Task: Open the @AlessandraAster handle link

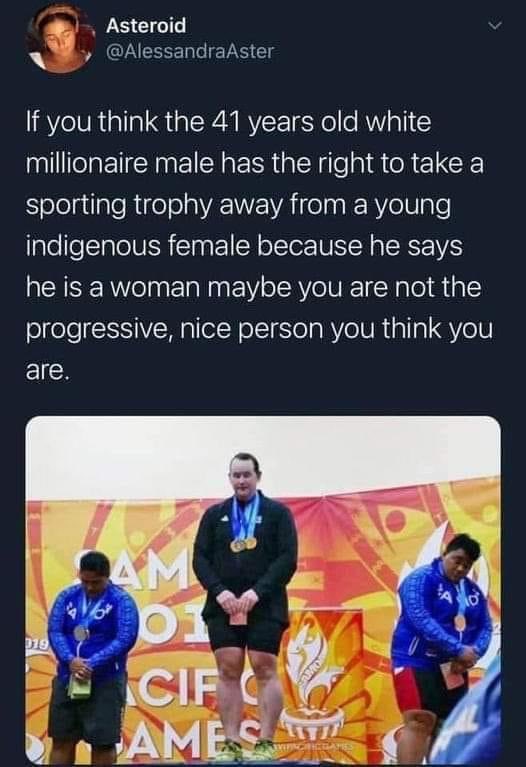Action: [190, 51]
